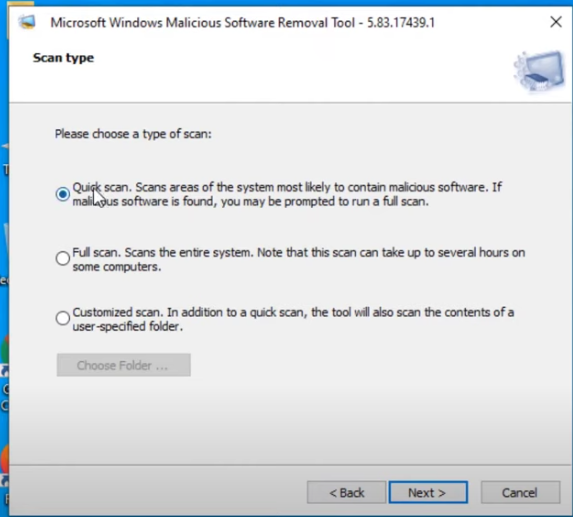Click the Customized scan description text
Screen dimensions: 573x517
pos(293,319)
